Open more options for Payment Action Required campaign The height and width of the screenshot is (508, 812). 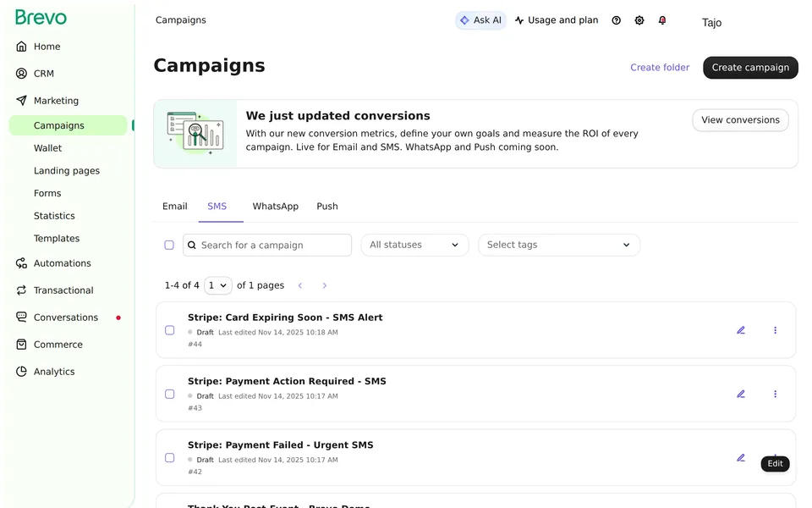(x=776, y=394)
